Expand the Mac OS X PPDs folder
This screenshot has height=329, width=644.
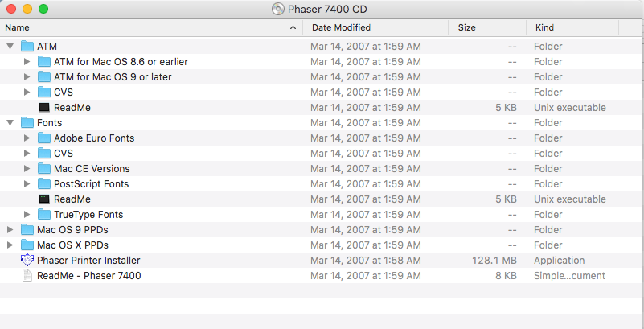[10, 245]
